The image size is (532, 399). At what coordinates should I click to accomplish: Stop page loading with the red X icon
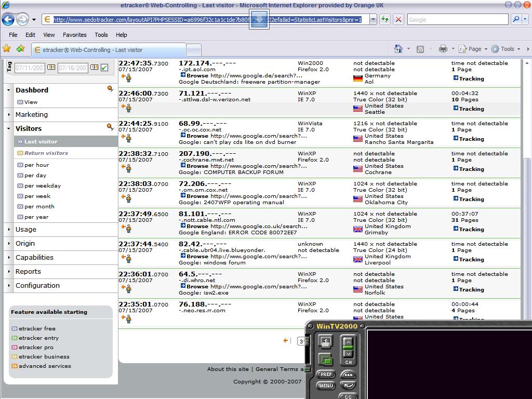pos(398,19)
